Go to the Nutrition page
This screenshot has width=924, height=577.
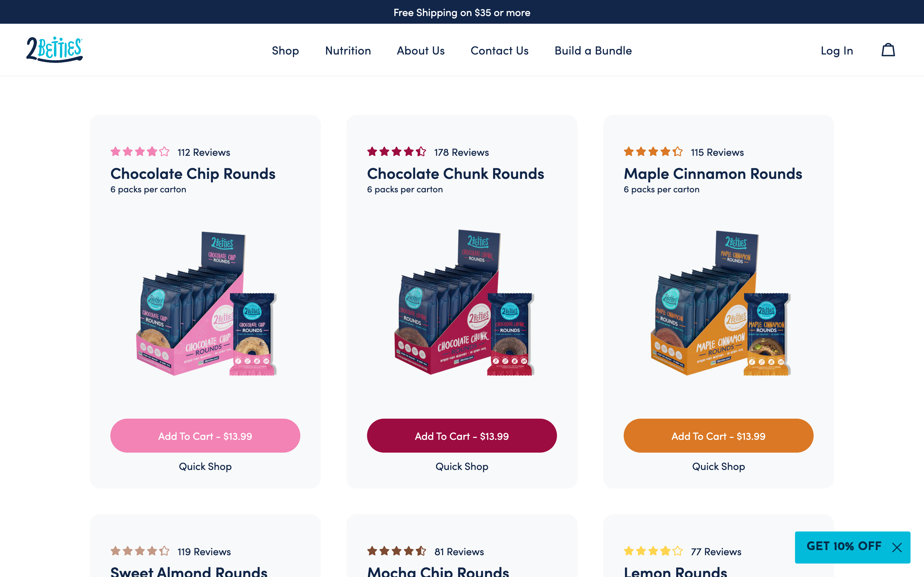348,50
